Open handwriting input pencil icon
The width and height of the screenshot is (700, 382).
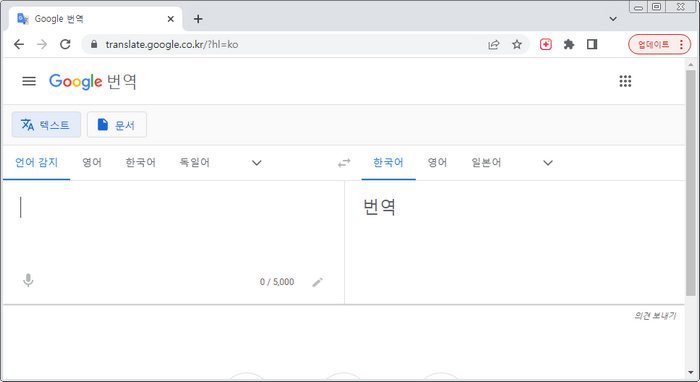pos(317,282)
